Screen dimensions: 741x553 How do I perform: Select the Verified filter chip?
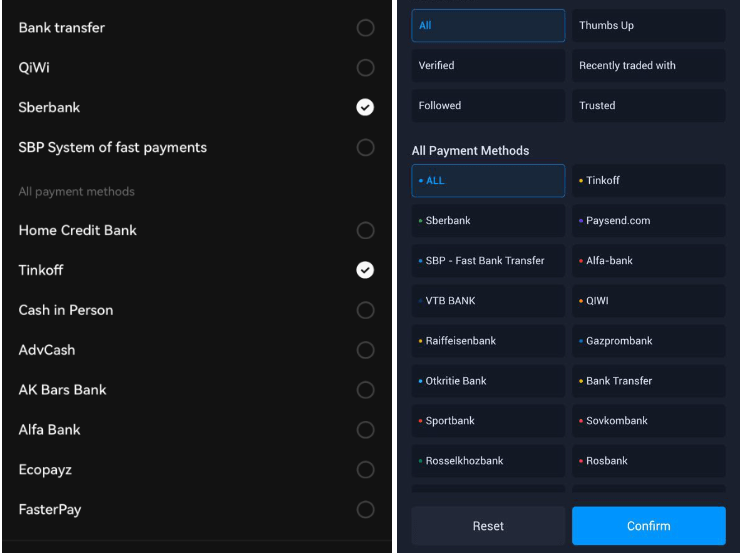[488, 66]
